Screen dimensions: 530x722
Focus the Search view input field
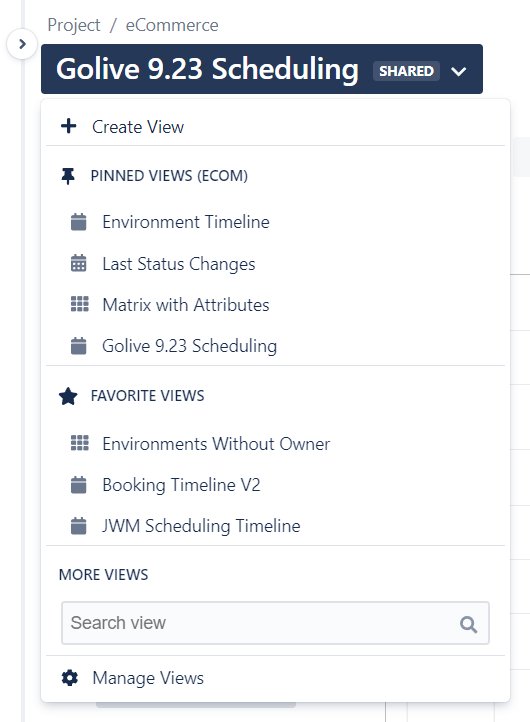pyautogui.click(x=275, y=623)
